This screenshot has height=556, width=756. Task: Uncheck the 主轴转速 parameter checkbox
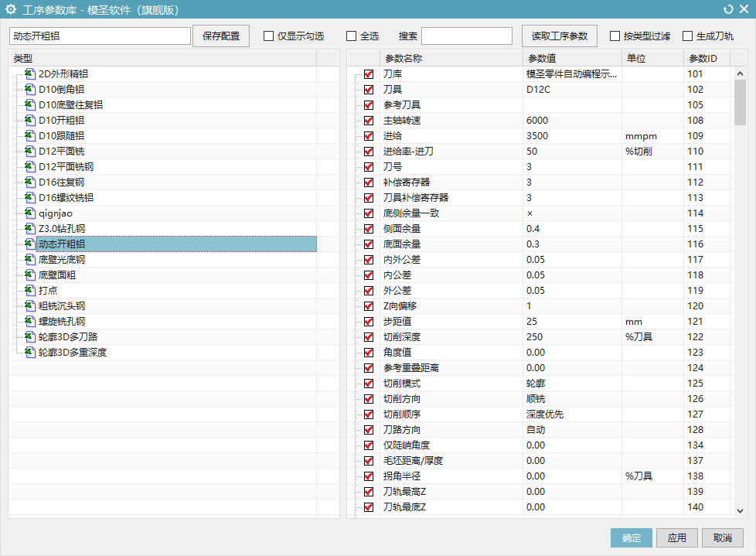click(369, 121)
